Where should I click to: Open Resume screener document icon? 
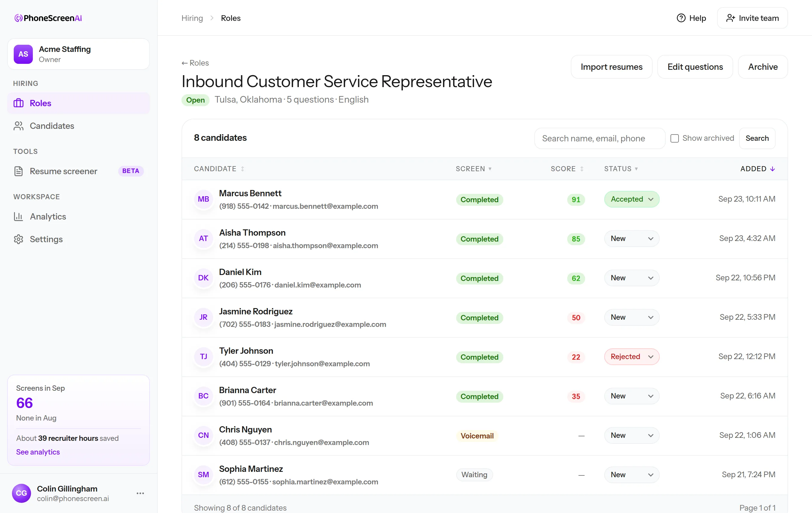tap(19, 171)
